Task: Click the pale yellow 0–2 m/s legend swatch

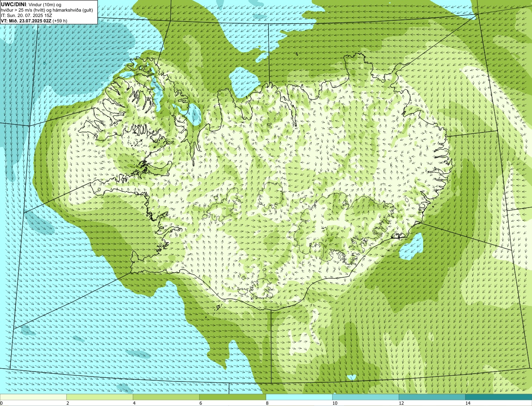Action: [33, 397]
